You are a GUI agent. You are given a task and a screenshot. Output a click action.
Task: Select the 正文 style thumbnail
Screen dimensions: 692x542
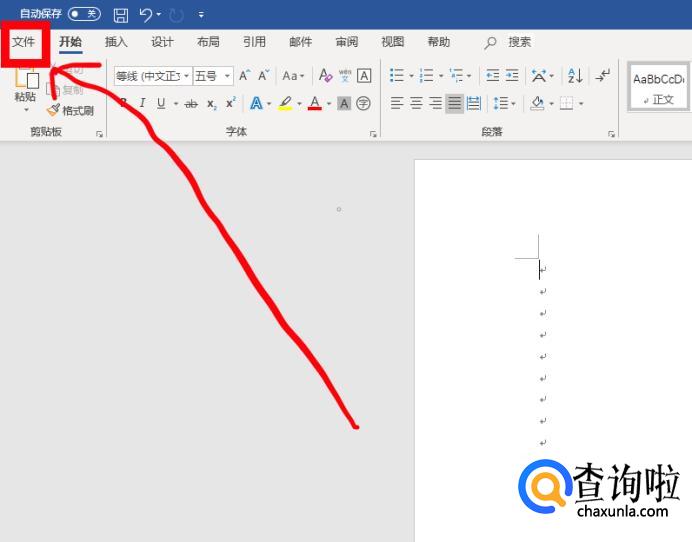(658, 87)
